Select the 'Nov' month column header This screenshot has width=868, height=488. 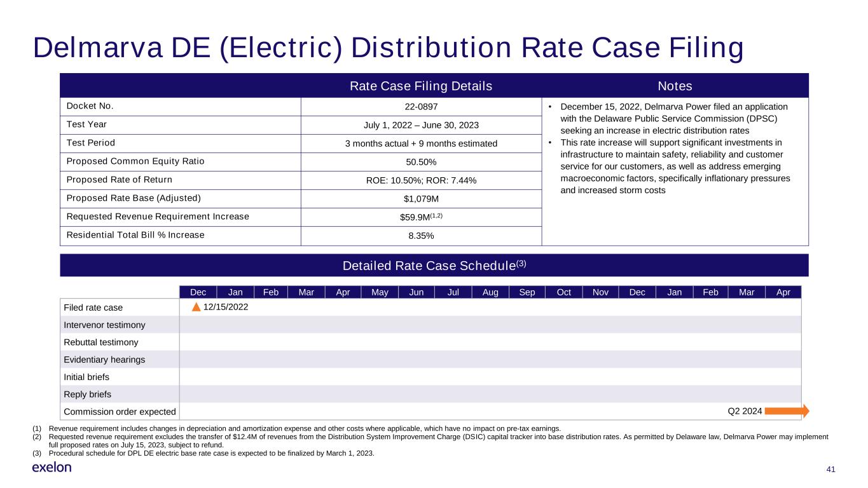600,292
